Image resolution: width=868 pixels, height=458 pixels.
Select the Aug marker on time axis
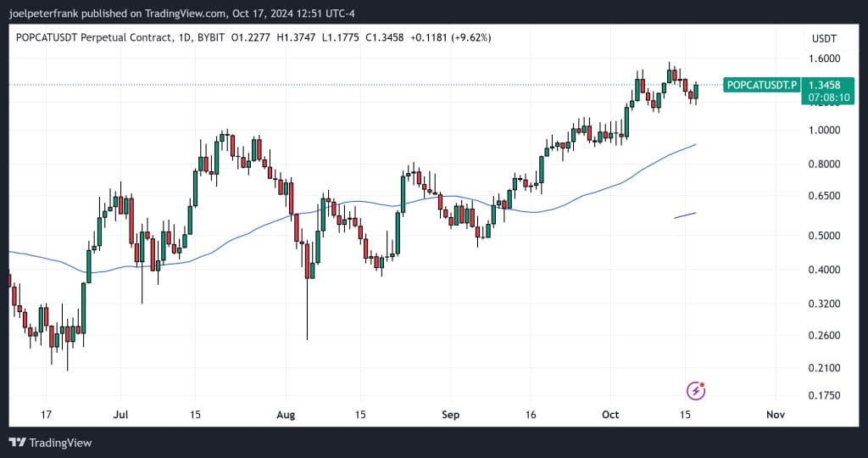click(286, 415)
